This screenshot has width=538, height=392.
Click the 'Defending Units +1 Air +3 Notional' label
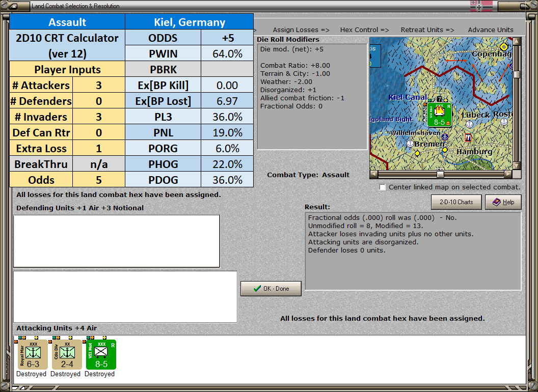(80, 208)
